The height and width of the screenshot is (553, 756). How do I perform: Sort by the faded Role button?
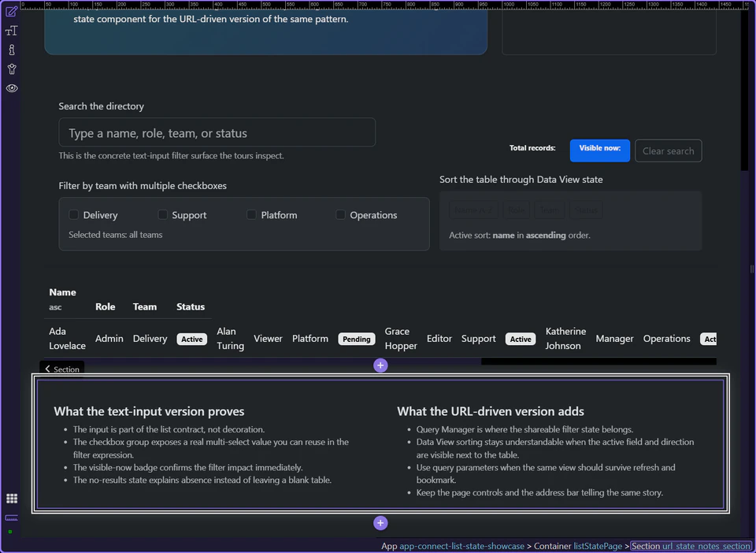click(517, 210)
